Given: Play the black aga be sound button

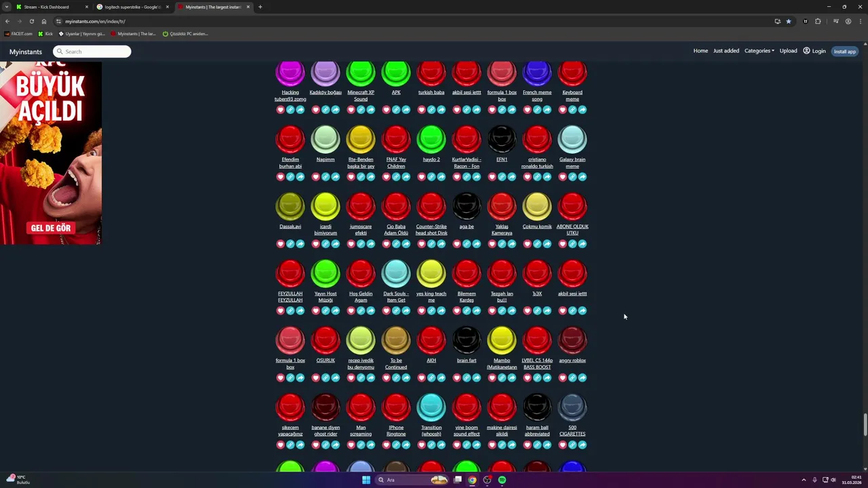Looking at the screenshot, I should (x=467, y=206).
